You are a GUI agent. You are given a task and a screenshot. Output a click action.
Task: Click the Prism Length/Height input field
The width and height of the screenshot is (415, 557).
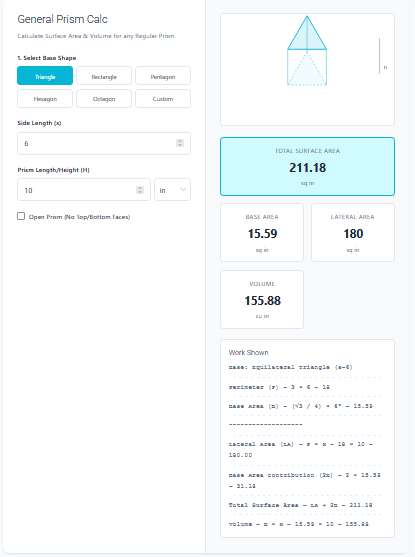coord(84,190)
